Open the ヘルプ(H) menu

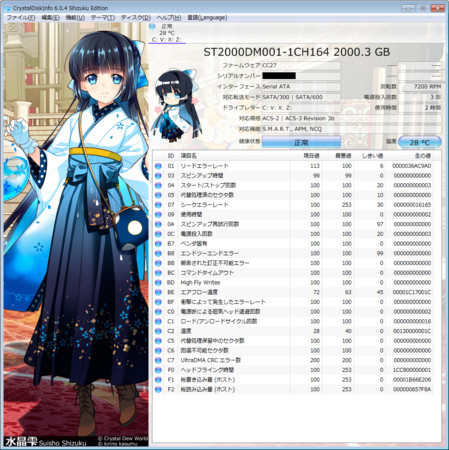click(169, 18)
